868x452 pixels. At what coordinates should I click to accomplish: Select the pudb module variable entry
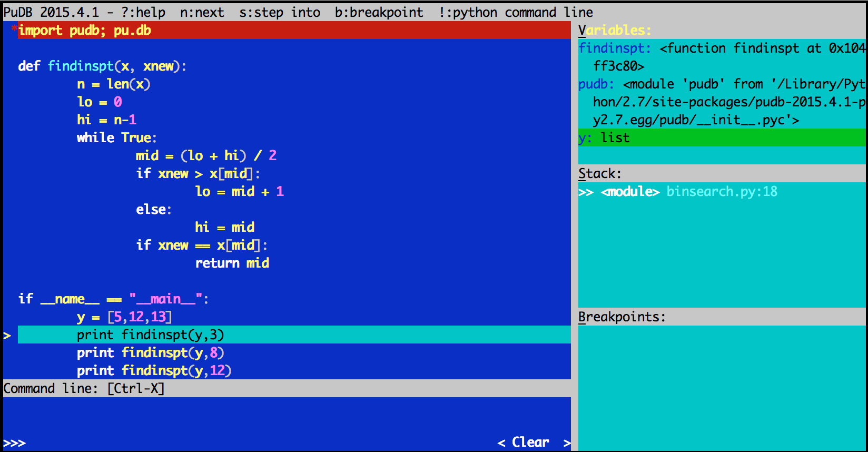(x=722, y=102)
